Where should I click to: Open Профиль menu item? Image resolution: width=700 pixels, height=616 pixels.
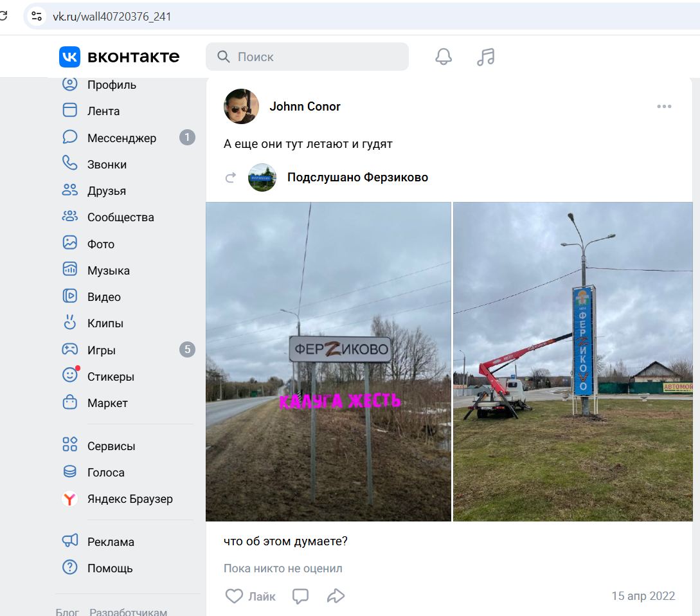[x=112, y=85]
